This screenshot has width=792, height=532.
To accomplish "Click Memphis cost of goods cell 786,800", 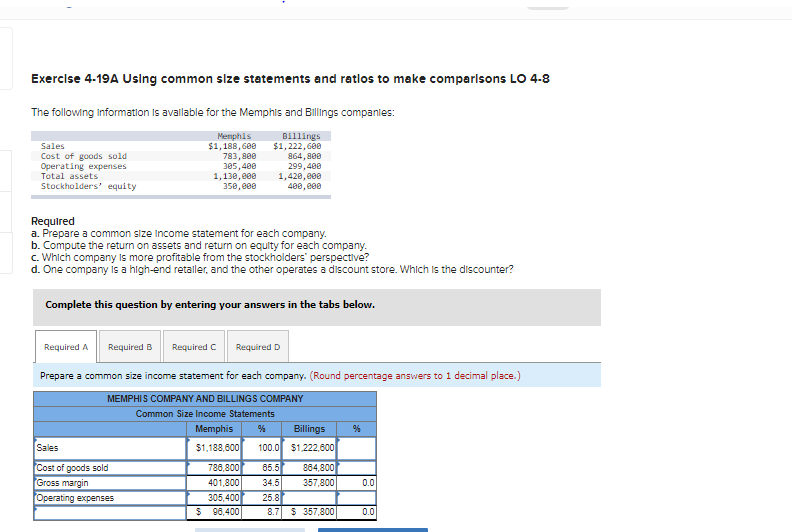I will point(214,468).
